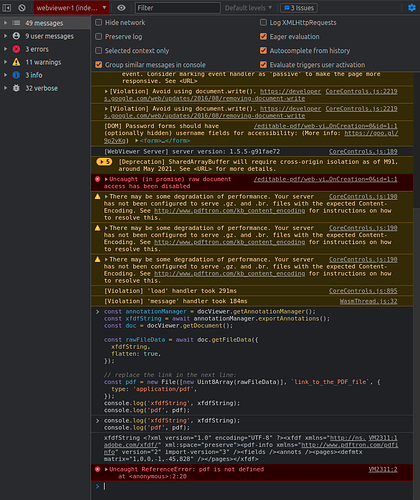This screenshot has width=420, height=500.
Task: Focus the Filter input field
Action: pos(178,8)
